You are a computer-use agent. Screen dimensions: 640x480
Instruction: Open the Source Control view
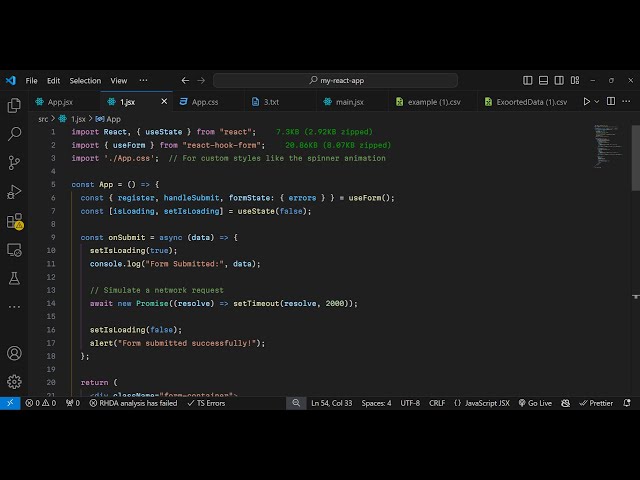coord(14,162)
